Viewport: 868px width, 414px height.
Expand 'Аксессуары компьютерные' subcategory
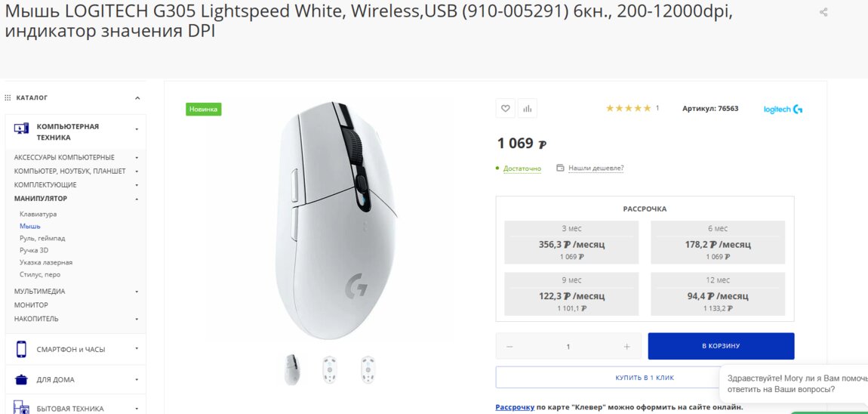[137, 158]
